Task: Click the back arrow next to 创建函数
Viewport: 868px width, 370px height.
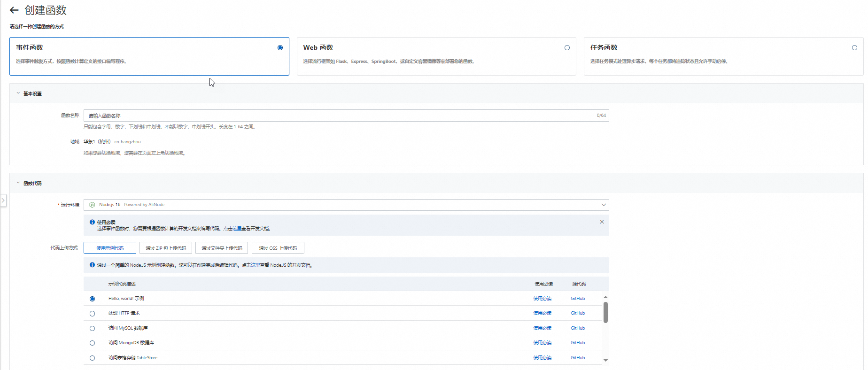Action: click(x=14, y=10)
